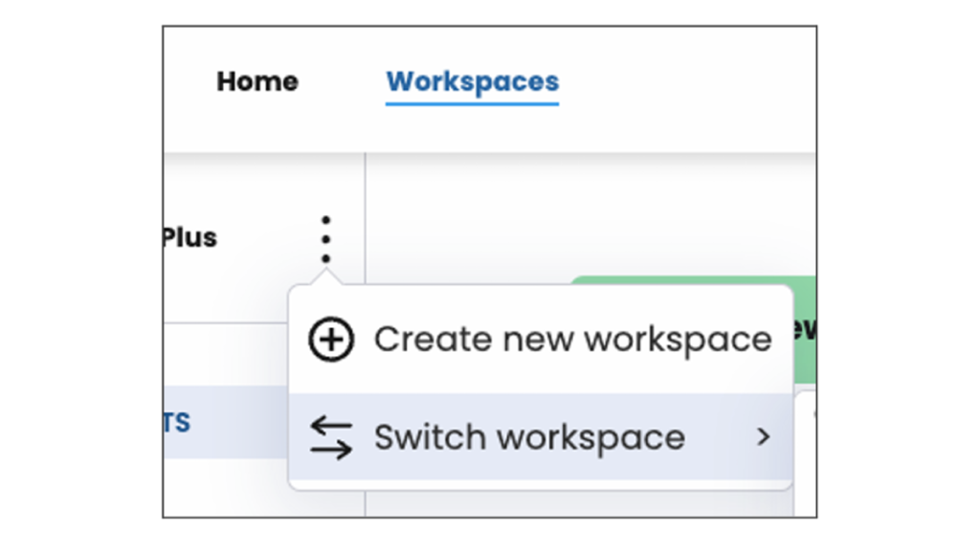Open the three-dot workspace options menu
The width and height of the screenshot is (980, 551).
pos(325,239)
